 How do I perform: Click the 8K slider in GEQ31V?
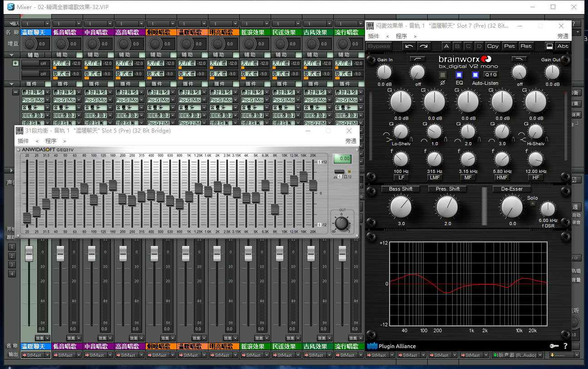coord(275,209)
